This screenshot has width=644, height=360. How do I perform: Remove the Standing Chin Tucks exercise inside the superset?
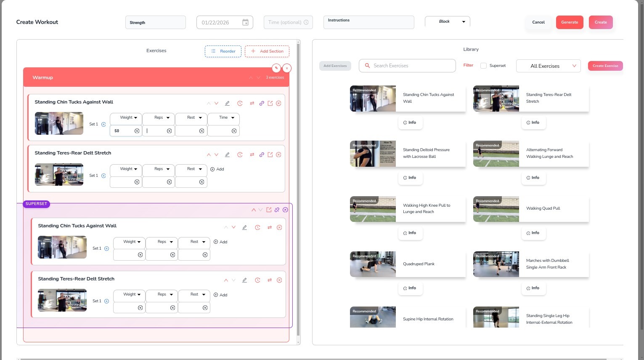(x=279, y=227)
